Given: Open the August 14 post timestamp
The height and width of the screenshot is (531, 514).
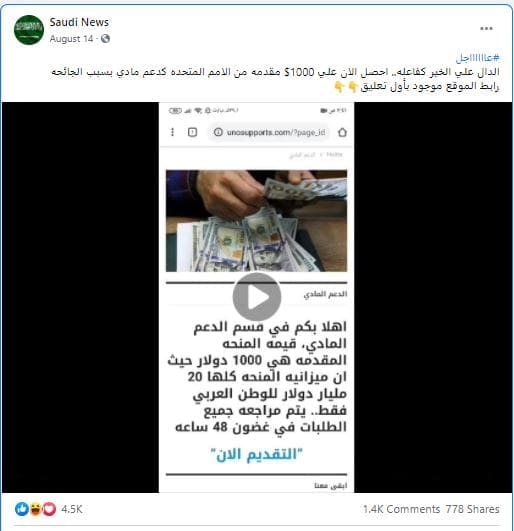Looking at the screenshot, I should pyautogui.click(x=71, y=39).
